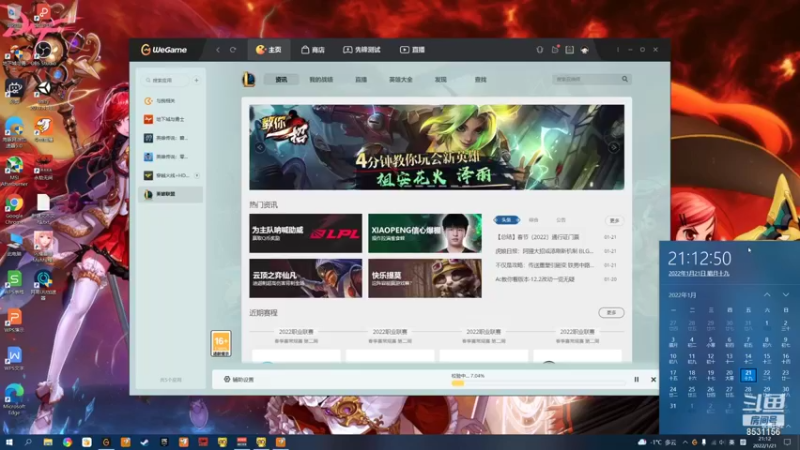Click the WeGame logo in title bar
The width and height of the screenshot is (800, 450).
click(164, 49)
